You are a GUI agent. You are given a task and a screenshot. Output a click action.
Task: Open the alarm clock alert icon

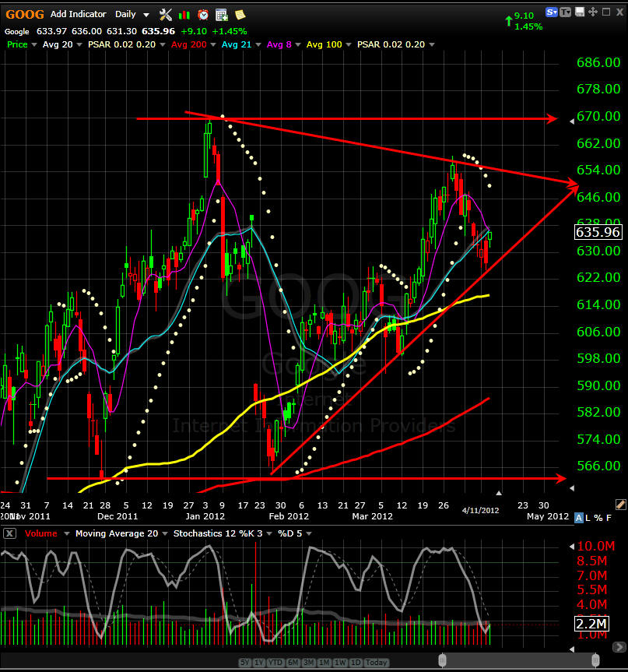[203, 15]
